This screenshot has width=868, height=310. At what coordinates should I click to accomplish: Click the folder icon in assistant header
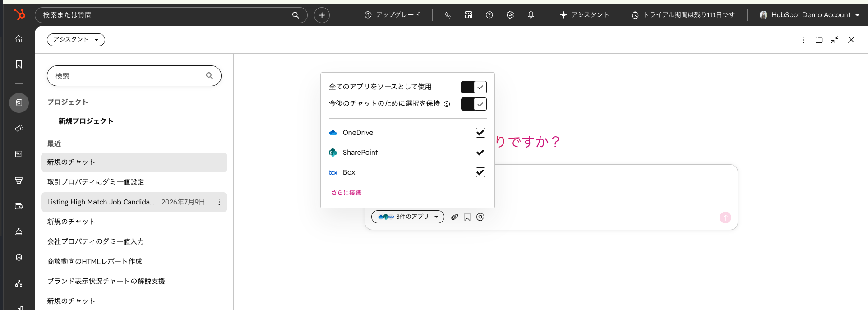pos(819,40)
